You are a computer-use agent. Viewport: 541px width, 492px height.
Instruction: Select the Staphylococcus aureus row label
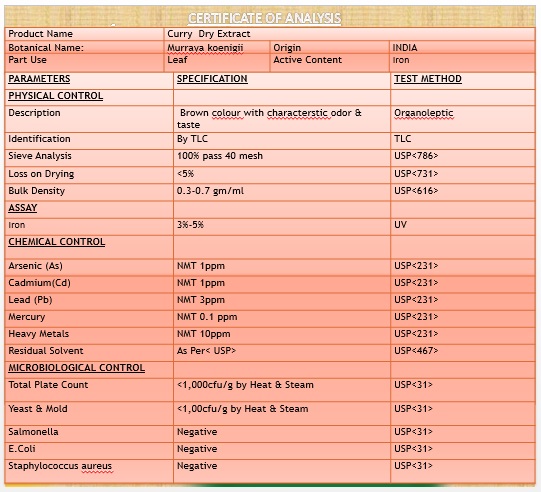click(x=60, y=466)
